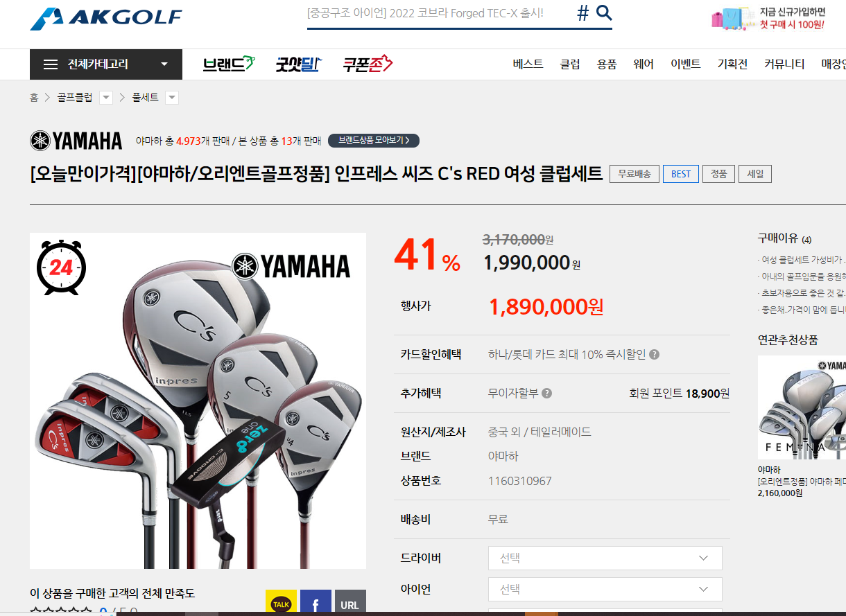Image resolution: width=846 pixels, height=616 pixels.
Task: Open 무이자할부 help question mark icon
Action: (x=546, y=393)
